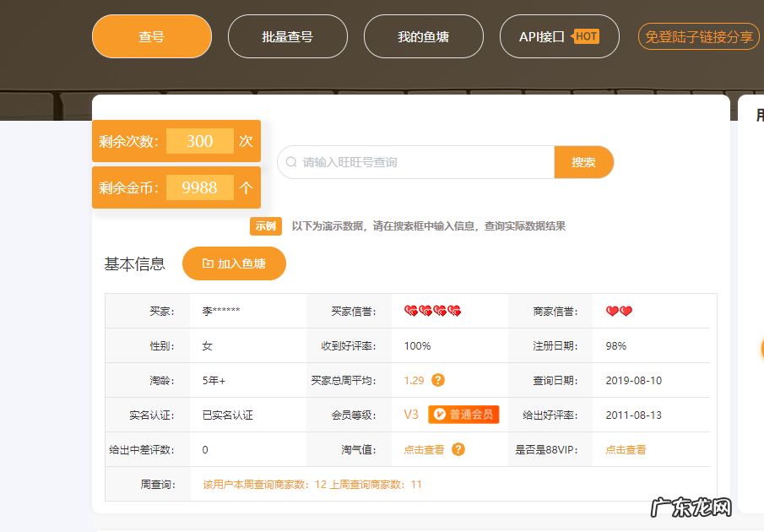Image resolution: width=764 pixels, height=532 pixels.
Task: Click the broken-heart rating icons beside 买家信誉
Action: coord(433,311)
